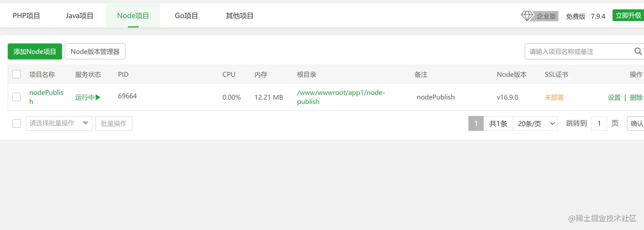Open the batch operation dropdown
The height and width of the screenshot is (230, 644).
(59, 124)
